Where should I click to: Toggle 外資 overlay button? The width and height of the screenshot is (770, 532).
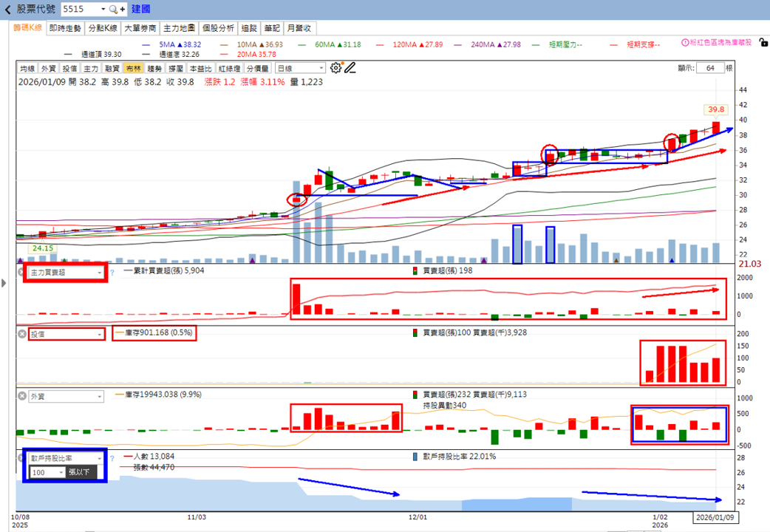tap(49, 68)
